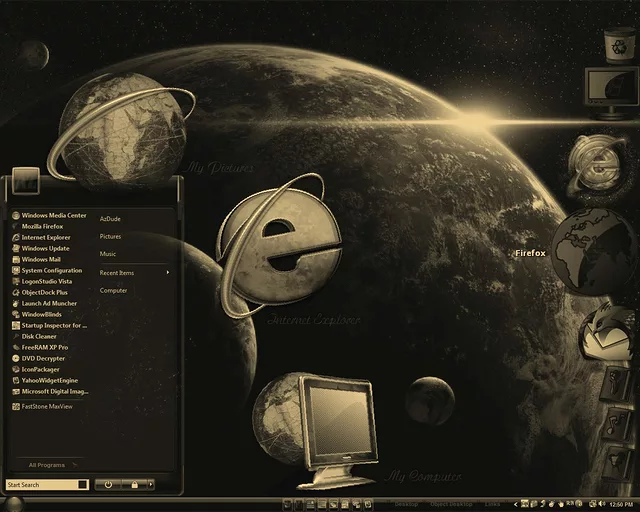Open the Pictures link in Start menu

click(x=110, y=237)
